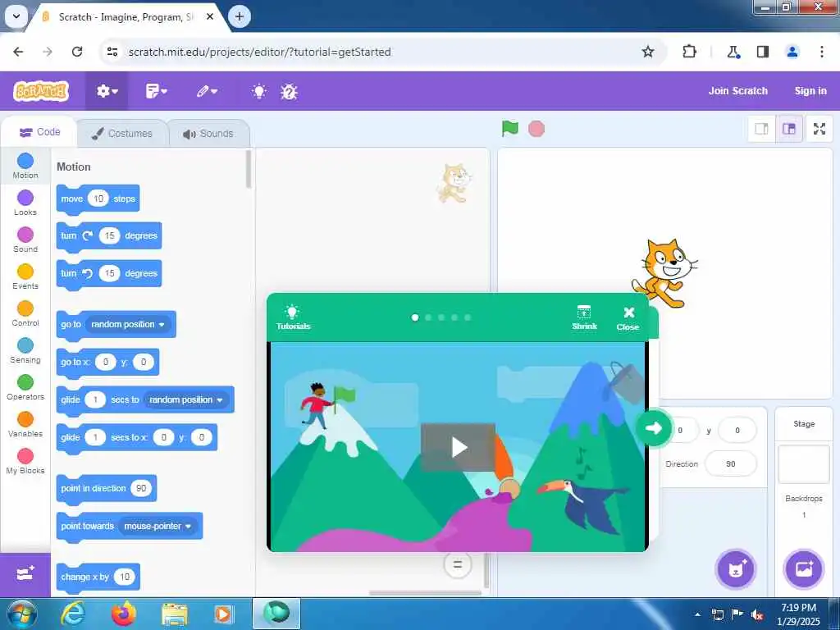Switch to the Code tab
The image size is (840, 630).
39,132
